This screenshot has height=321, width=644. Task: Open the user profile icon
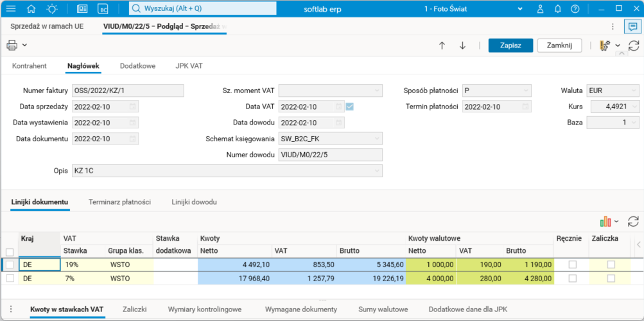tap(541, 8)
